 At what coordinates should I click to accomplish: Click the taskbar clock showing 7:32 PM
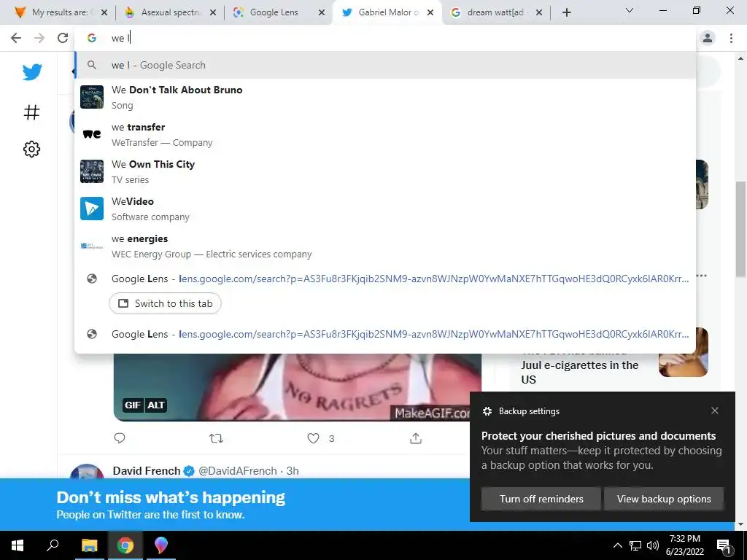tap(684, 545)
